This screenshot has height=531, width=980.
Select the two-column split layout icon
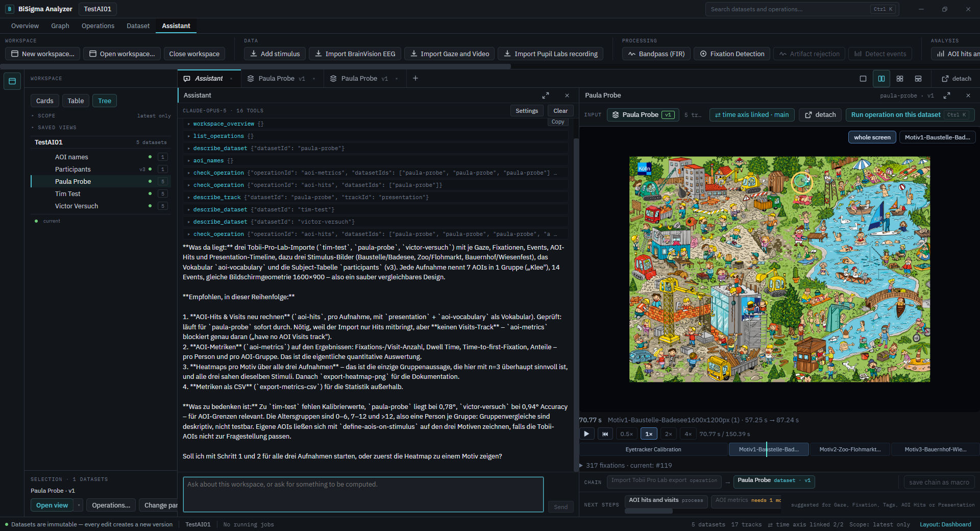click(881, 79)
